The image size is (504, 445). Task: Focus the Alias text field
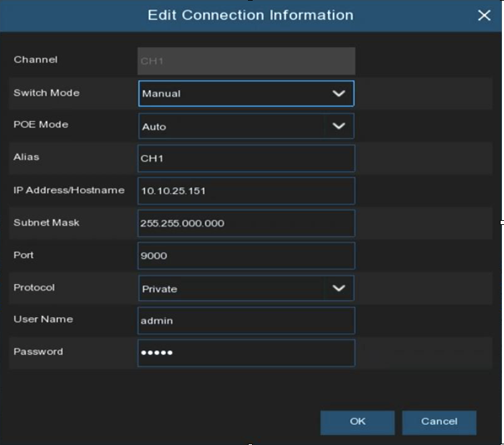(x=246, y=159)
